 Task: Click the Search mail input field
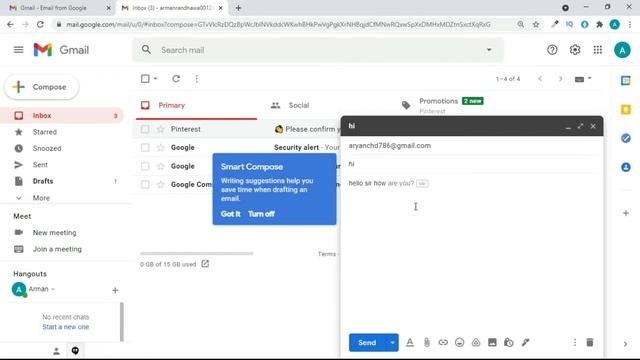pyautogui.click(x=318, y=50)
